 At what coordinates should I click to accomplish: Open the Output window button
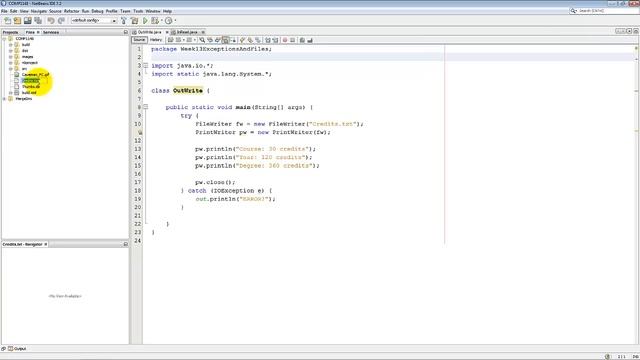(17, 349)
